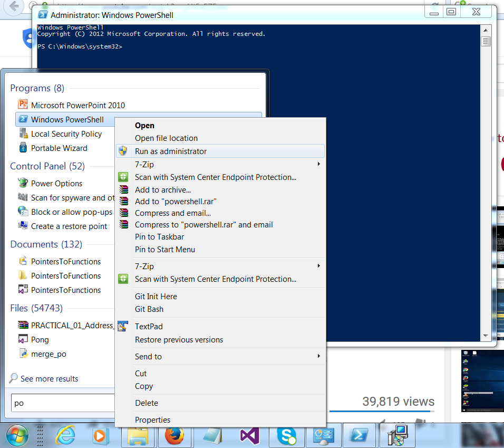Switch to PowerShell taskbar button
This screenshot has height=448, width=504.
(x=359, y=436)
